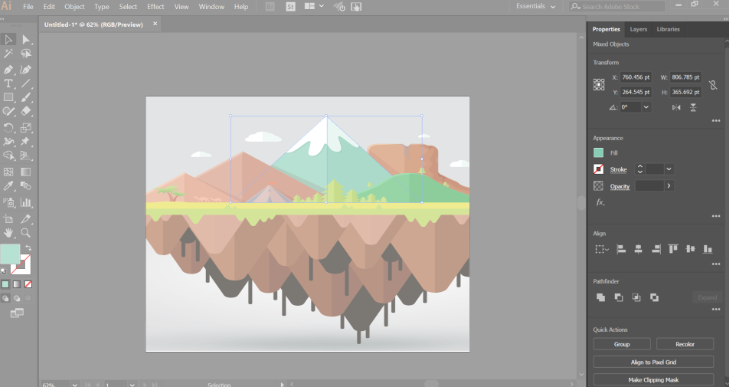This screenshot has height=387, width=729.
Task: Select the Rotate tool
Action: (x=8, y=127)
